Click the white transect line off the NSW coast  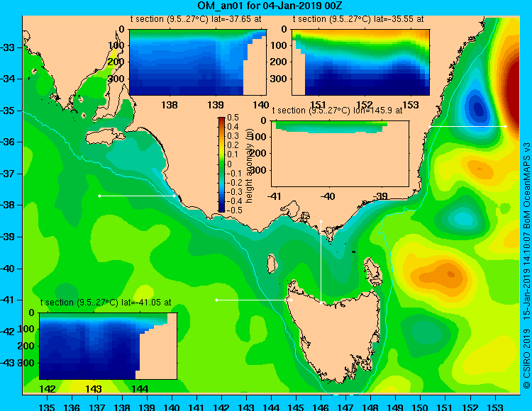pyautogui.click(x=467, y=126)
